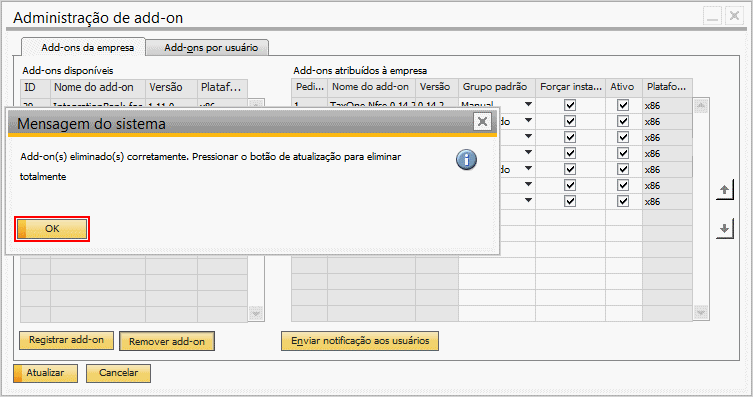
Task: Click the assigned add-ons scrollbar down arrow
Action: click(701, 313)
